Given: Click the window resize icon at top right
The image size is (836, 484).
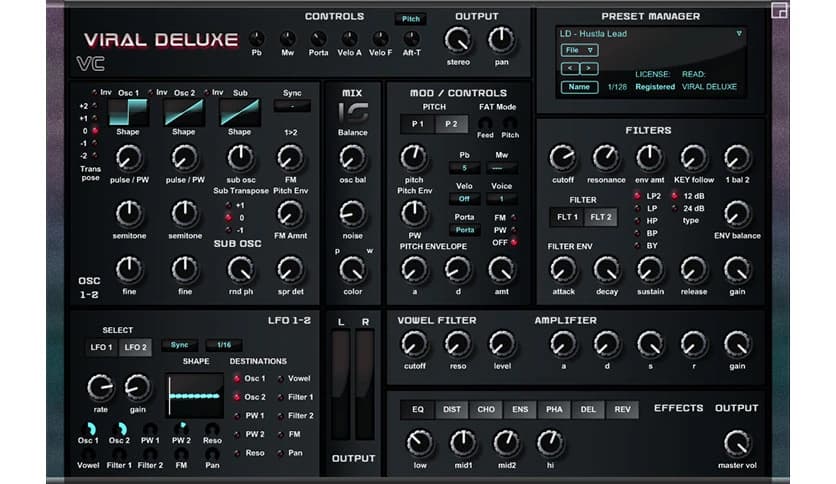Looking at the screenshot, I should [779, 11].
